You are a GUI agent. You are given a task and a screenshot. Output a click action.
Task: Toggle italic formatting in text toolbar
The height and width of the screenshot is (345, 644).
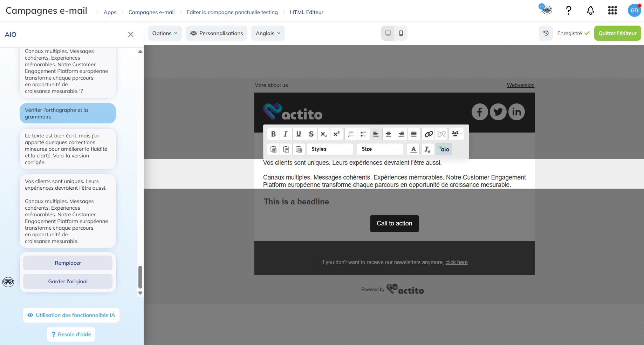[x=286, y=134]
